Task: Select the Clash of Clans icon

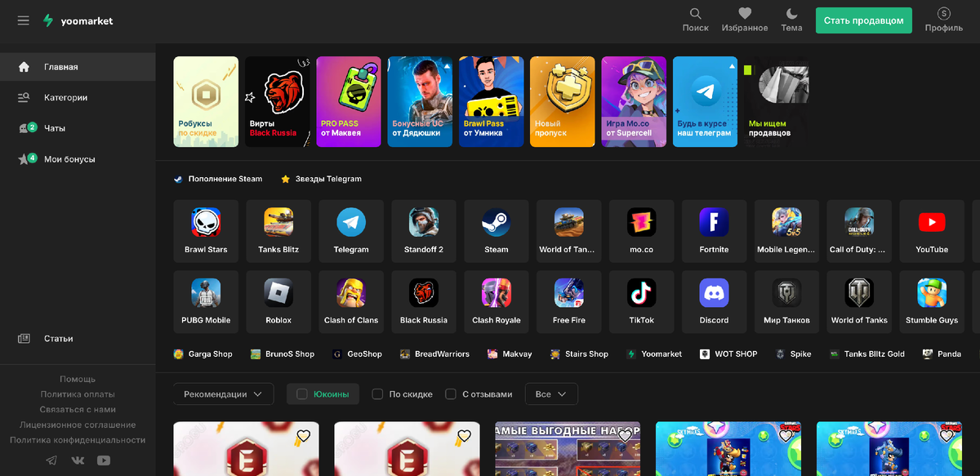Action: point(351,302)
